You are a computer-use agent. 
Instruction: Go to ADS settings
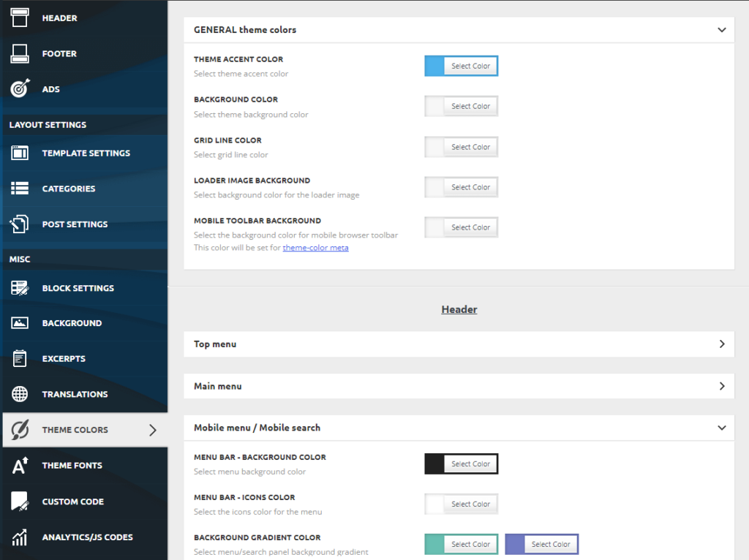click(x=85, y=89)
